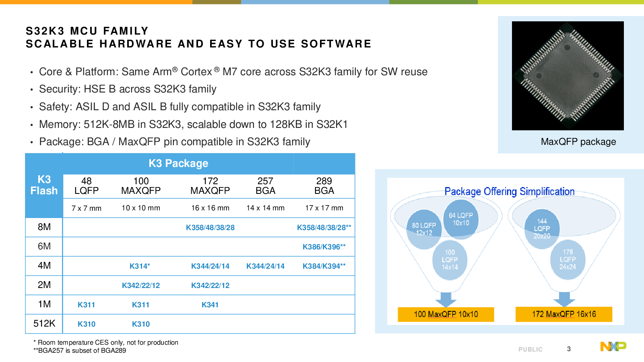Select the '6M' flash row label

point(44,246)
